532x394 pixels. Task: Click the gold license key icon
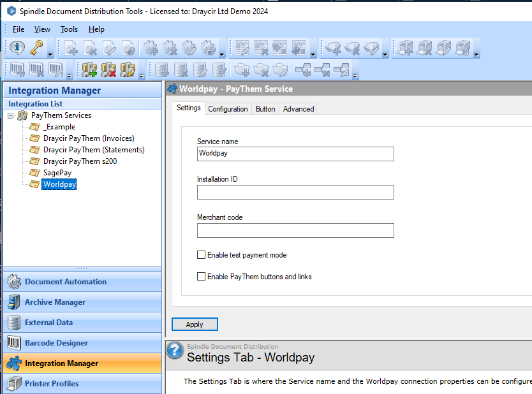pos(36,48)
